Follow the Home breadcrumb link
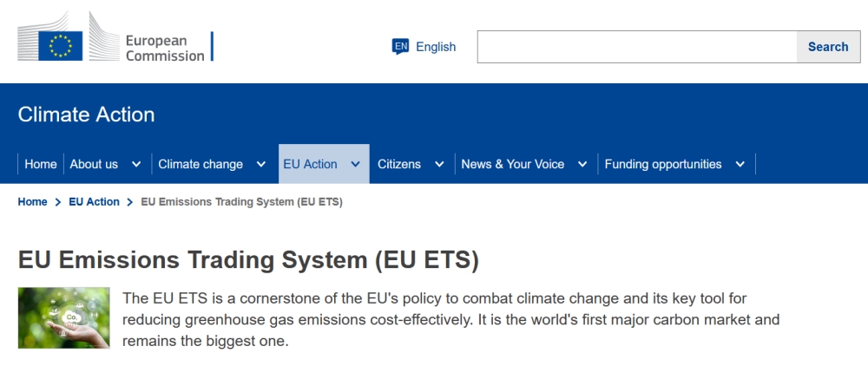The image size is (868, 366). tap(33, 202)
